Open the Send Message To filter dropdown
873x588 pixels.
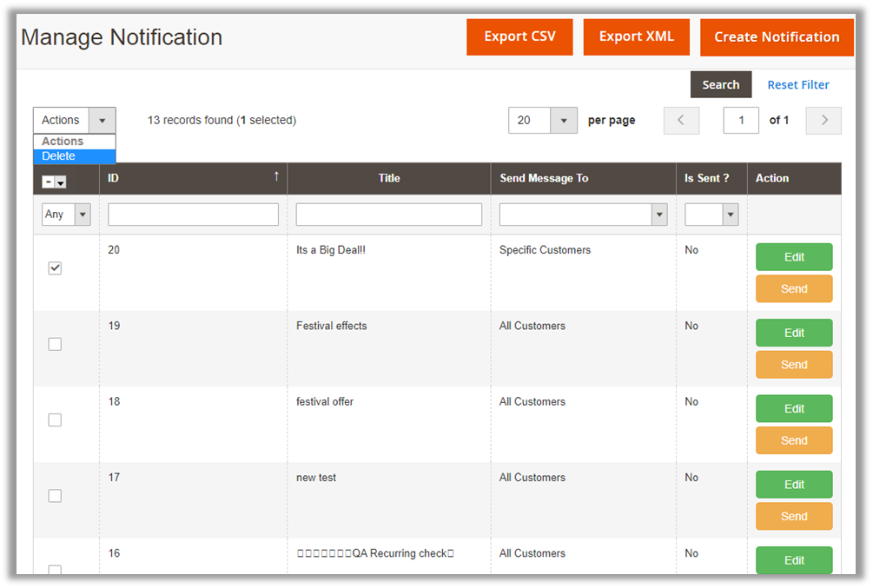(659, 215)
